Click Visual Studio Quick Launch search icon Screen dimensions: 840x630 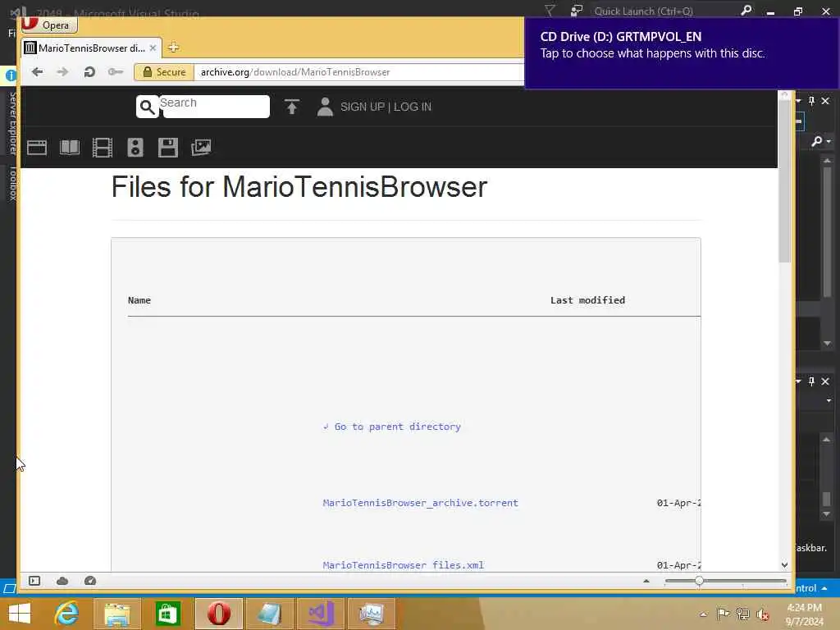746,10
